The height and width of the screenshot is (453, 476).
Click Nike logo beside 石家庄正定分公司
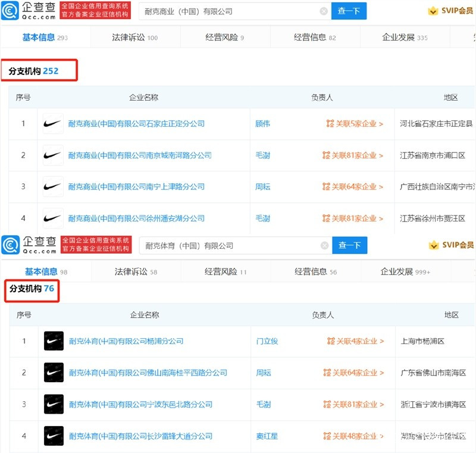click(x=53, y=124)
